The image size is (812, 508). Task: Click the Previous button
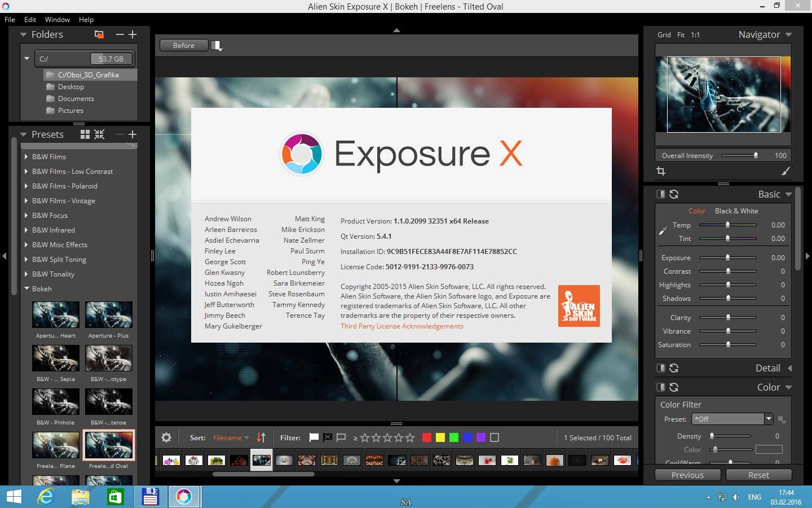tap(687, 475)
